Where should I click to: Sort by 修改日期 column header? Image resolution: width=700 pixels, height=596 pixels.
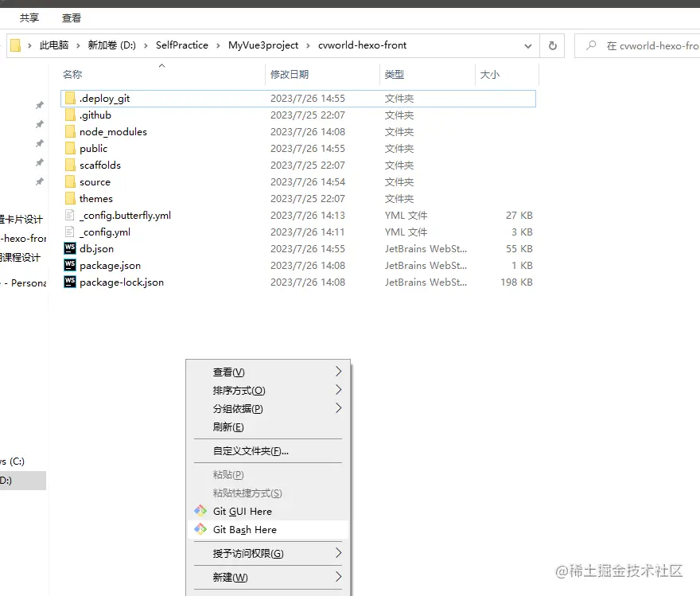tap(290, 75)
